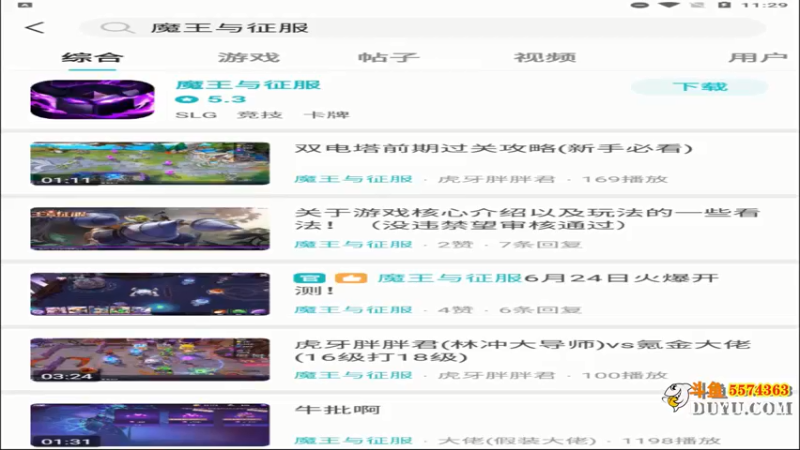Open the 魔王与征服 game icon
Screen dimensions: 800x450
92,99
